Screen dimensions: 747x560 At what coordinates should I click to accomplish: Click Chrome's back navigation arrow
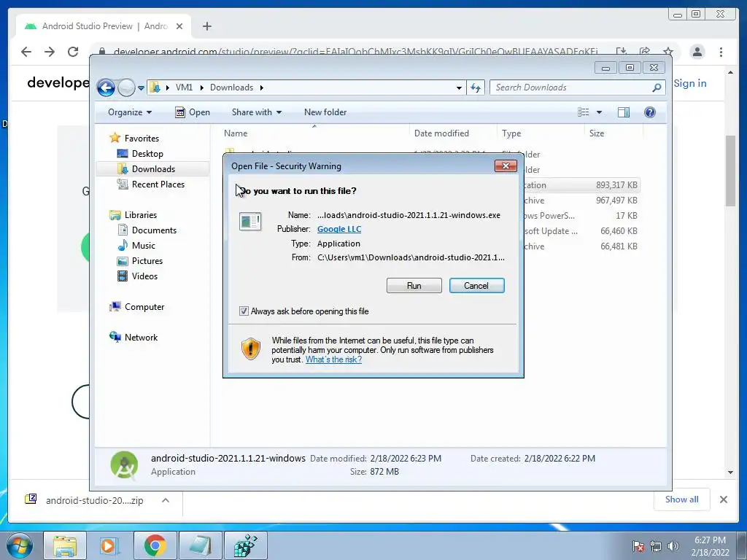tap(26, 52)
